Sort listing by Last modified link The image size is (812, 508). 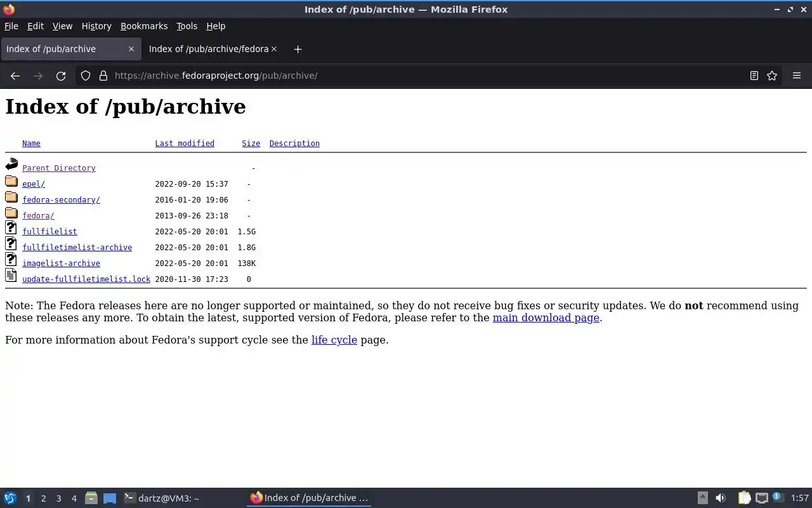(185, 144)
